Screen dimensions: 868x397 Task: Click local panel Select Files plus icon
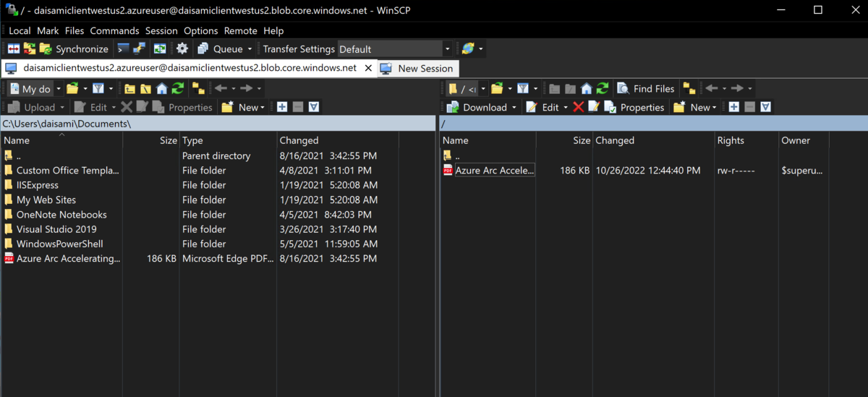point(282,107)
